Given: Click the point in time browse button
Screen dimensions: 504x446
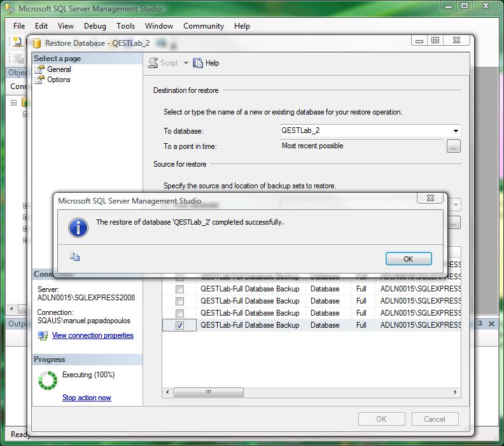Looking at the screenshot, I should pyautogui.click(x=453, y=146).
